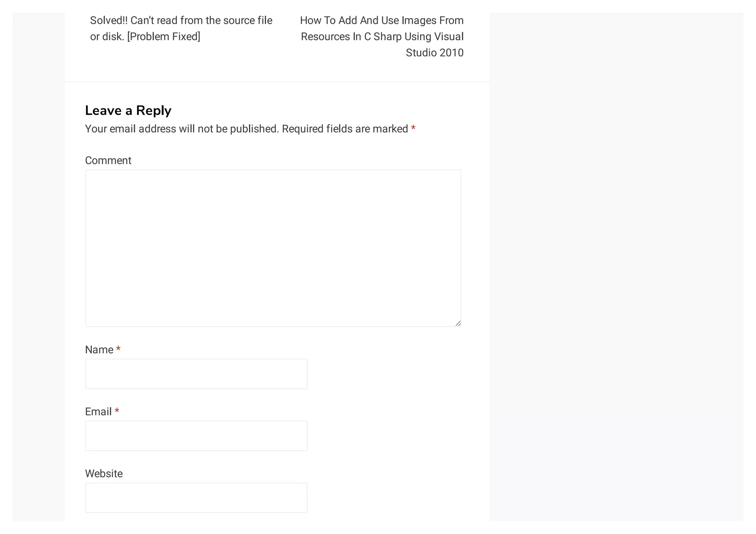Click the Comment field label
Screen dimensions: 756x534
[108, 161]
